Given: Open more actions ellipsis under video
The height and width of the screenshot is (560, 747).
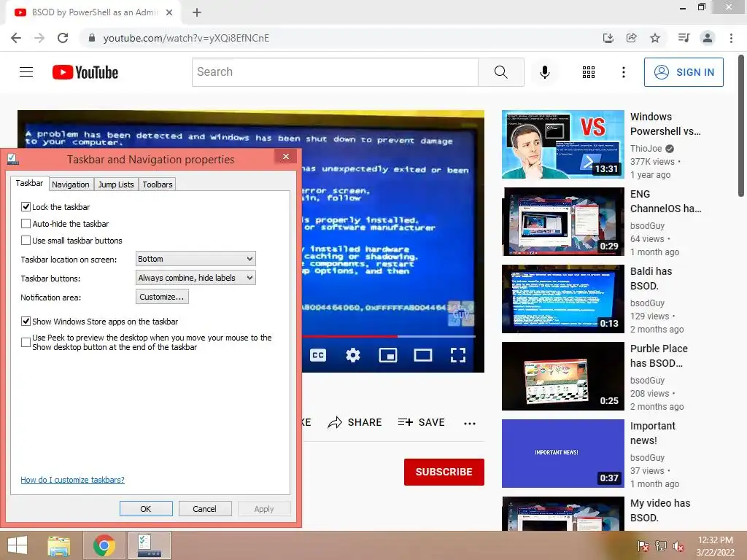Looking at the screenshot, I should (470, 423).
